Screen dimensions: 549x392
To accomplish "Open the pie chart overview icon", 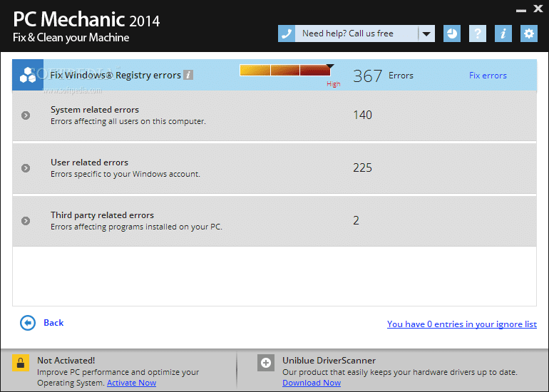I will pos(452,33).
